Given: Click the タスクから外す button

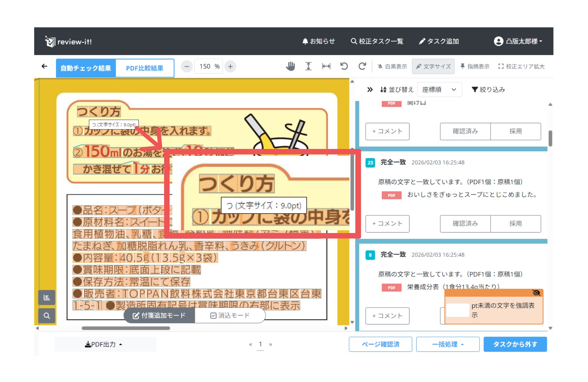Looking at the screenshot, I should [x=515, y=344].
